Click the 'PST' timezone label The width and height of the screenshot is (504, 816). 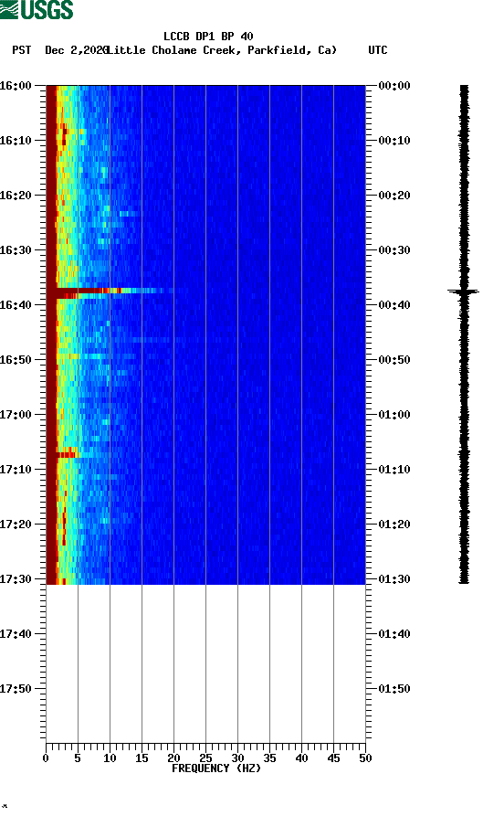(x=21, y=50)
